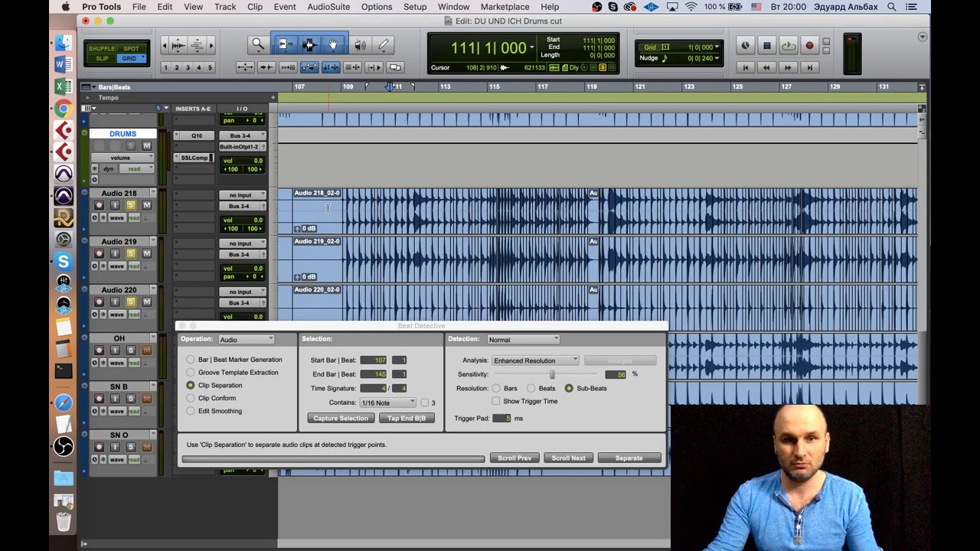Image resolution: width=980 pixels, height=551 pixels.
Task: Open the AudioSuite menu
Action: pos(328,7)
